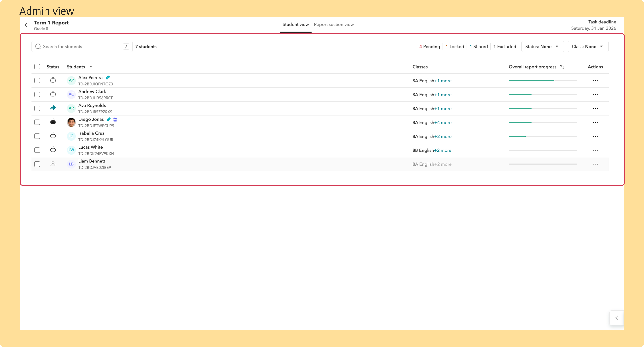Open Isabella Cruz's student name link
The width and height of the screenshot is (644, 347).
(x=91, y=133)
